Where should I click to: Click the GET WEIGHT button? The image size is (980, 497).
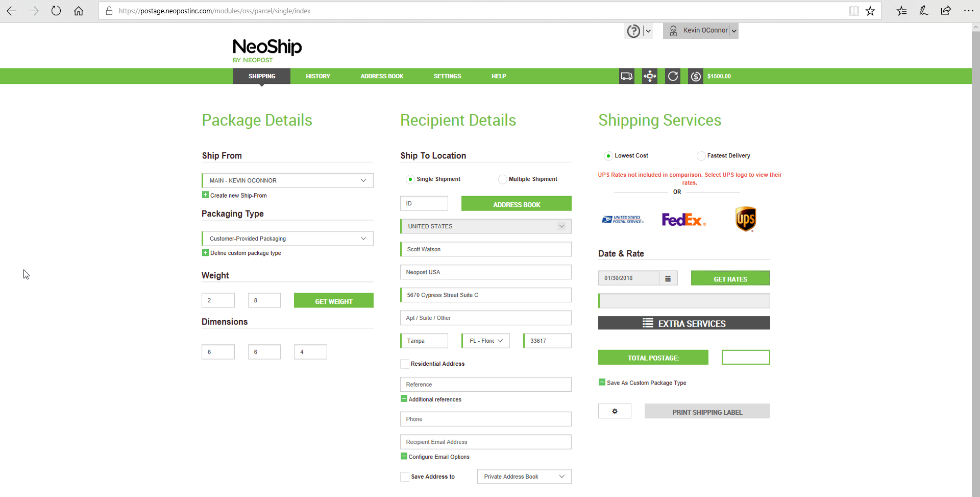click(x=334, y=301)
